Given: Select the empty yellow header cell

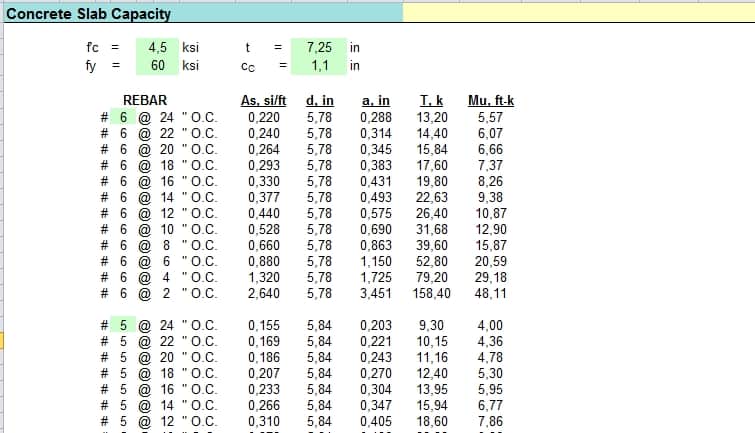Looking at the screenshot, I should click(x=578, y=14).
